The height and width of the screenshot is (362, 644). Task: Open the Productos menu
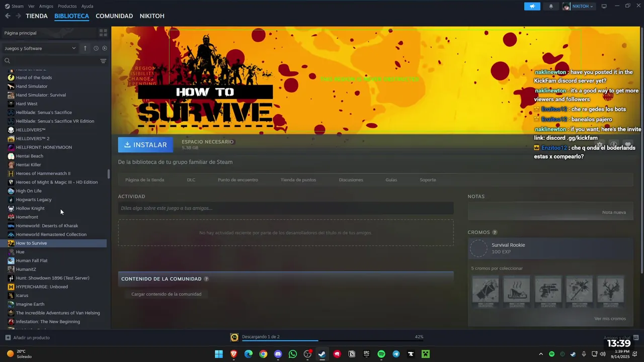point(67,6)
